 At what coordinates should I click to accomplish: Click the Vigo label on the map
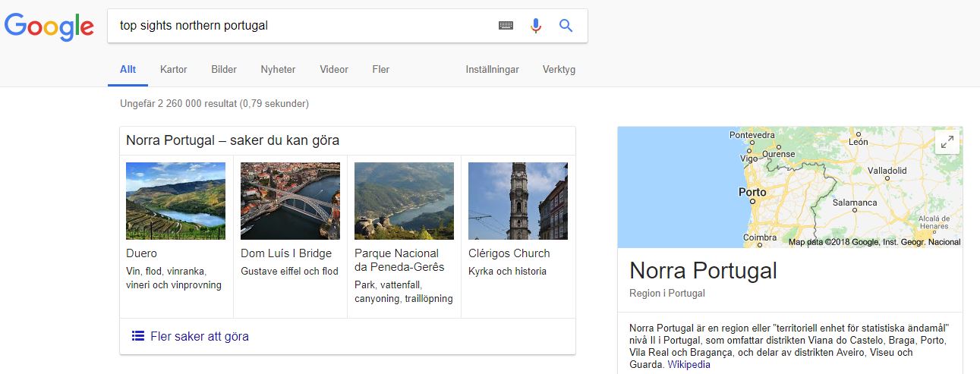click(x=748, y=159)
